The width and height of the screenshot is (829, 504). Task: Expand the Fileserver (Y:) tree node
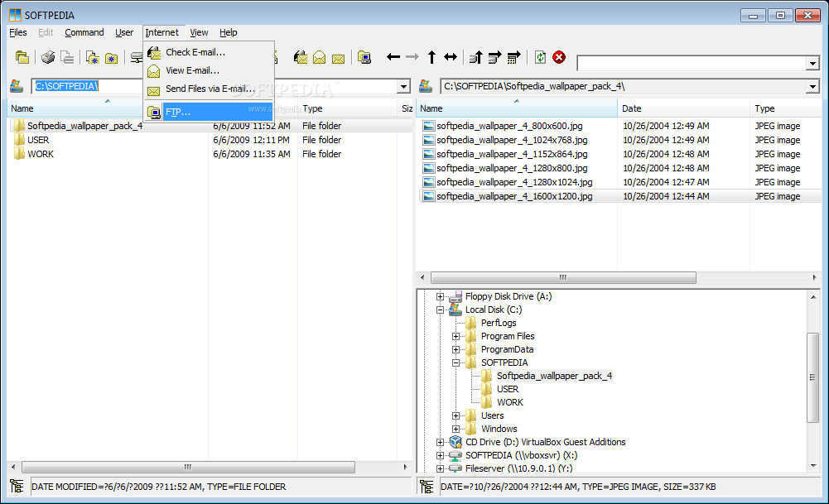coord(440,468)
